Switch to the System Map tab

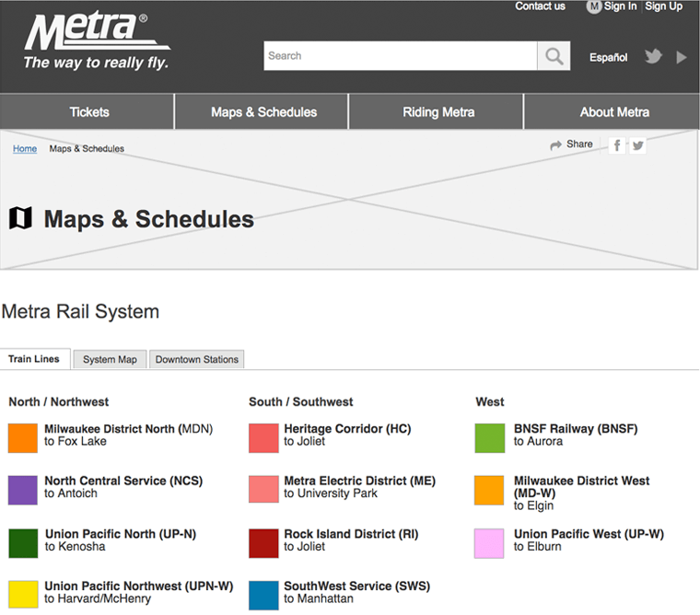(x=110, y=360)
